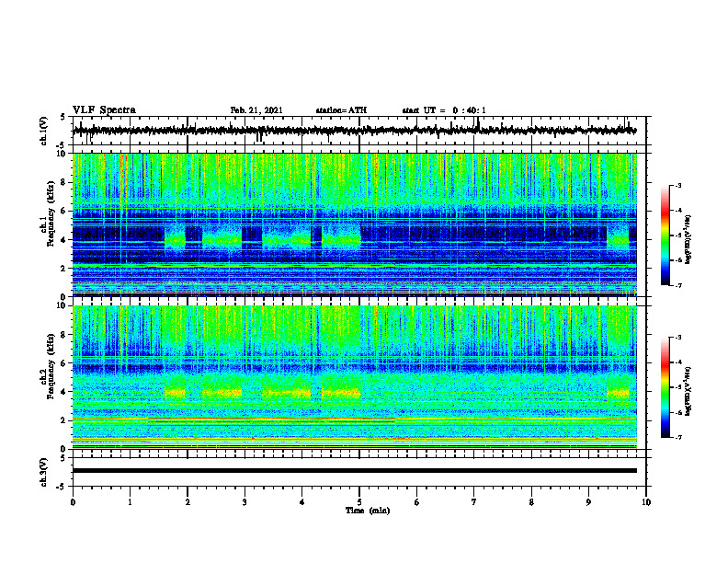The height and width of the screenshot is (563, 728).
Task: Click time axis tick label '10'
Action: click(x=646, y=502)
